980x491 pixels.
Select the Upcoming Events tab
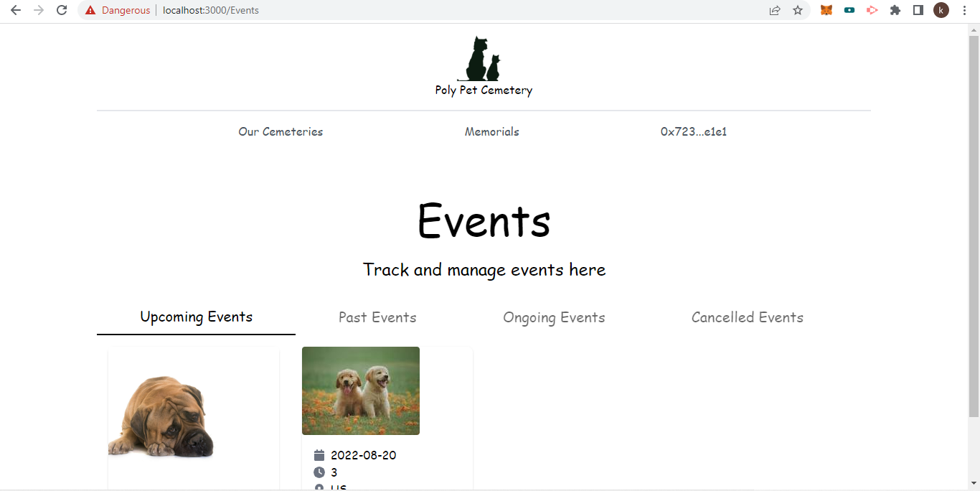tap(197, 317)
